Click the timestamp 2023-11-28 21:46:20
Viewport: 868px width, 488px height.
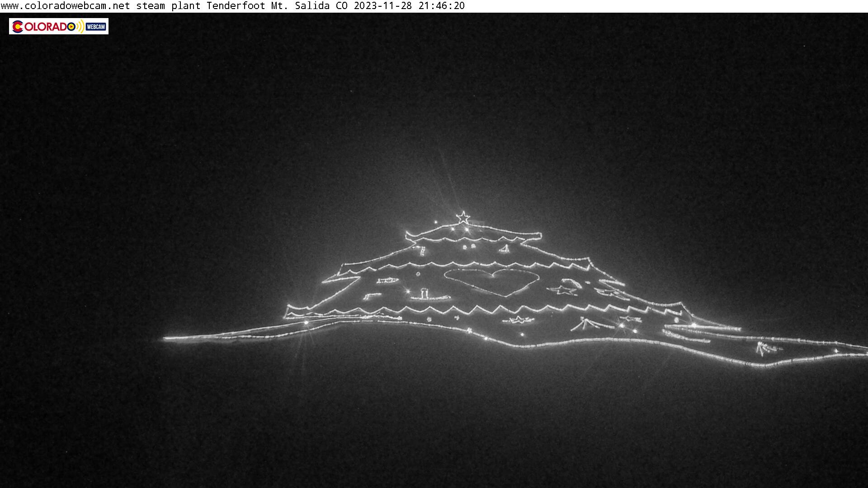(409, 6)
